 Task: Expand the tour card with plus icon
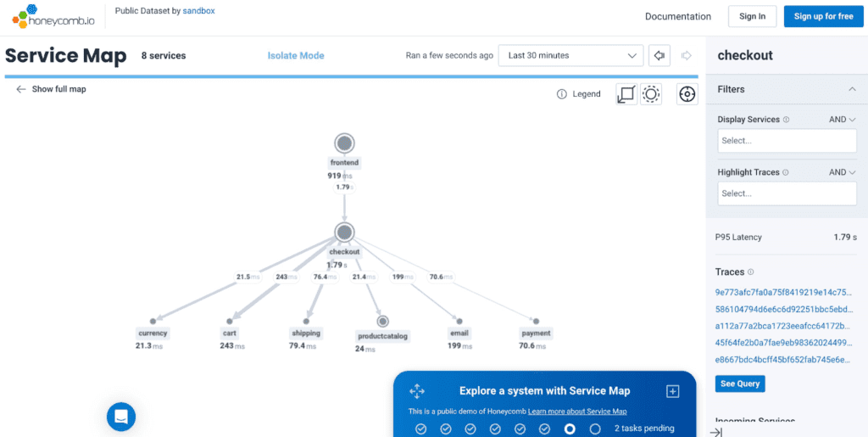click(x=672, y=391)
